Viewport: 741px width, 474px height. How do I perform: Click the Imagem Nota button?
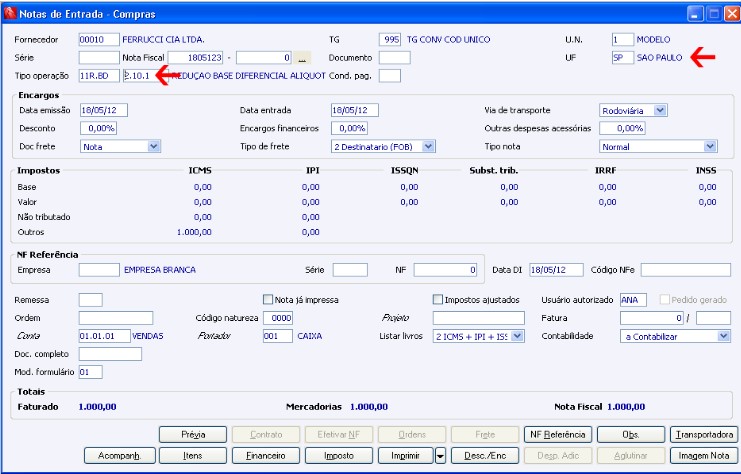tap(704, 456)
